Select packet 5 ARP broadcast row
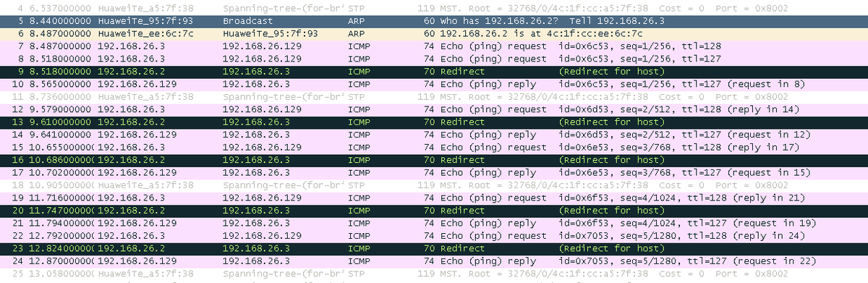The width and height of the screenshot is (868, 283). [x=434, y=21]
